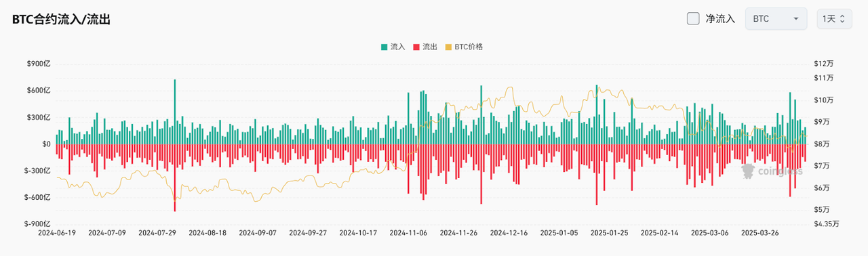Screen dimensions: 868x256
Task: Click the $10万 price axis label
Action: pos(823,100)
